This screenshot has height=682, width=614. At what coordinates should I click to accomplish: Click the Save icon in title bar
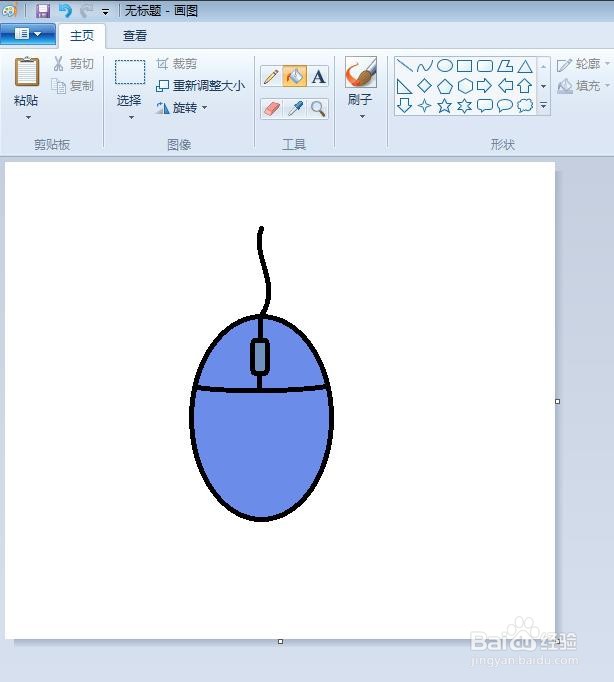(43, 10)
